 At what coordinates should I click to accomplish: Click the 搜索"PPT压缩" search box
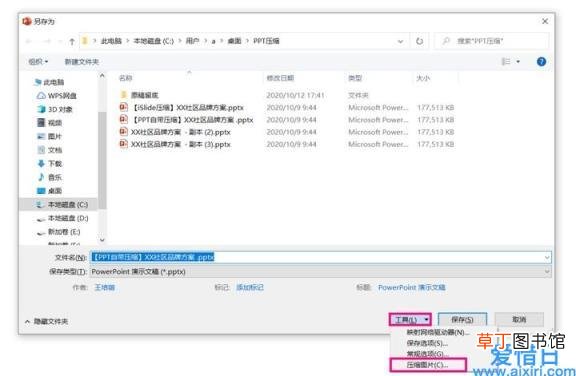[492, 41]
